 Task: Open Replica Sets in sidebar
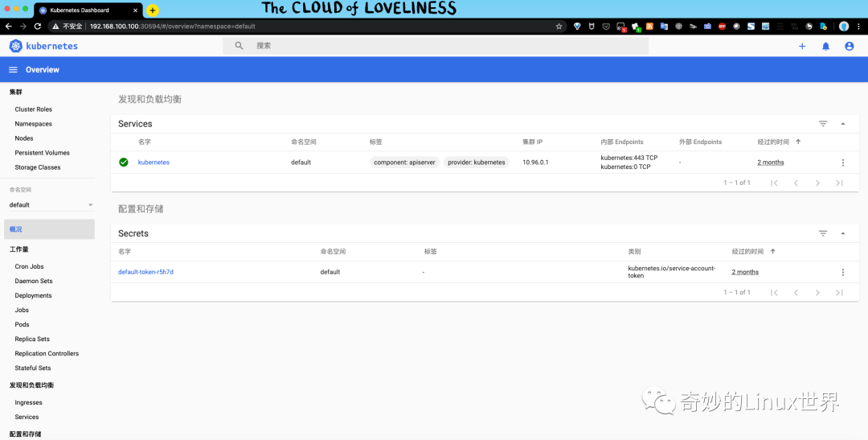32,339
